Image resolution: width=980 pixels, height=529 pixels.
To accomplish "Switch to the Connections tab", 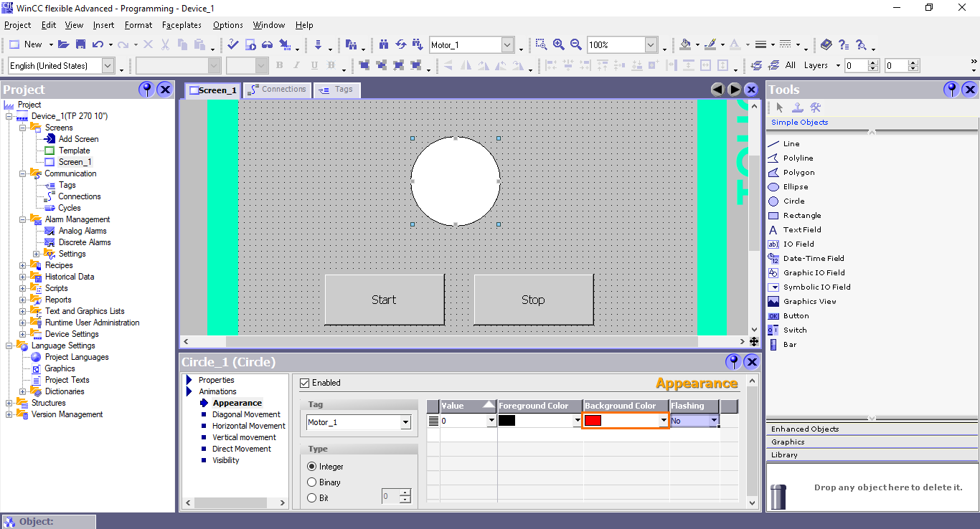I will pyautogui.click(x=278, y=90).
